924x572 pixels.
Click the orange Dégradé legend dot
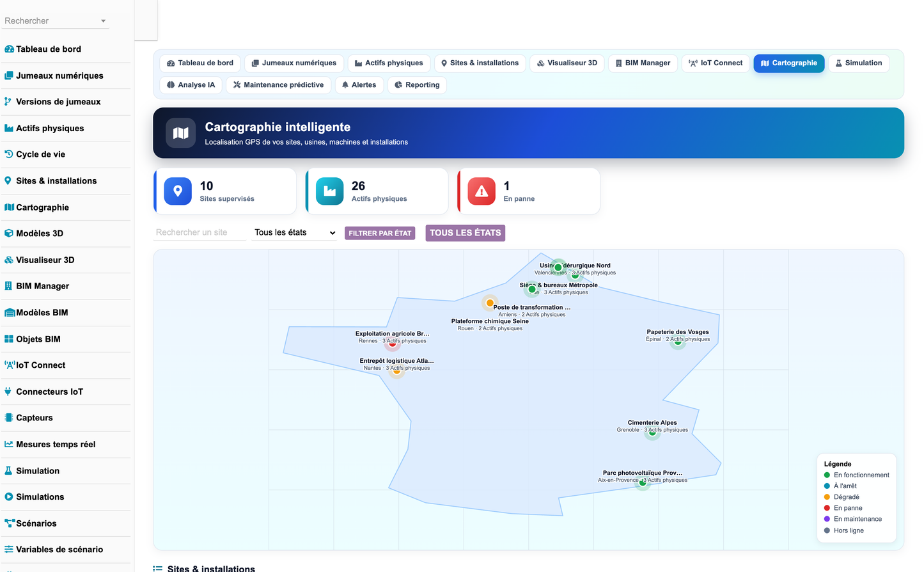[x=827, y=497]
